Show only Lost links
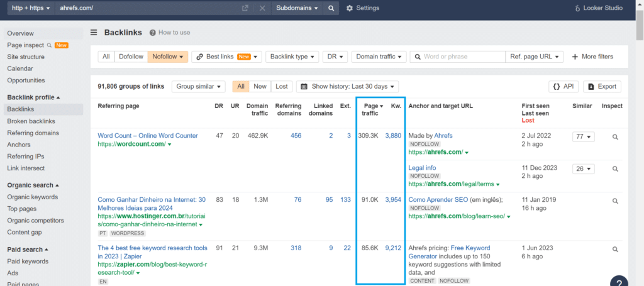The image size is (644, 286). [281, 87]
